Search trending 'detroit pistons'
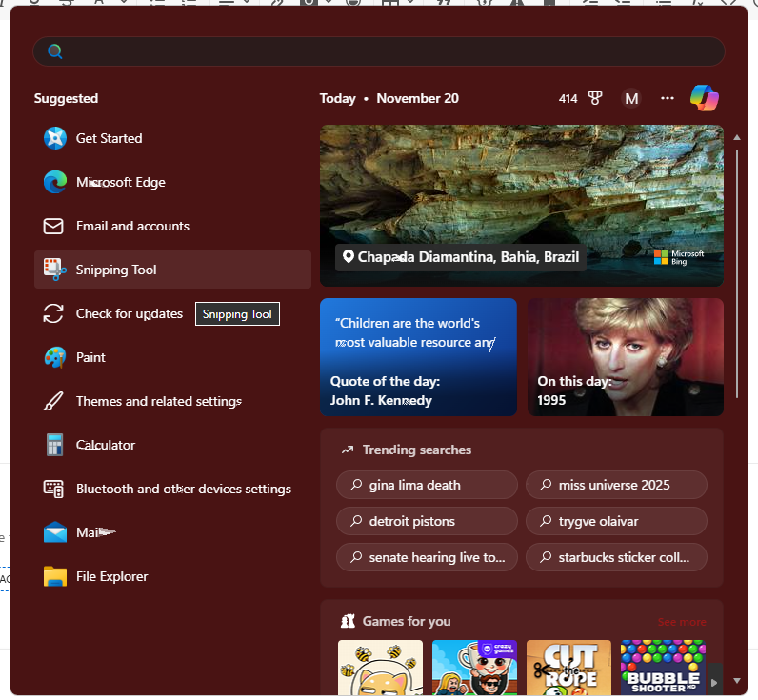The height and width of the screenshot is (700, 758). coord(427,521)
